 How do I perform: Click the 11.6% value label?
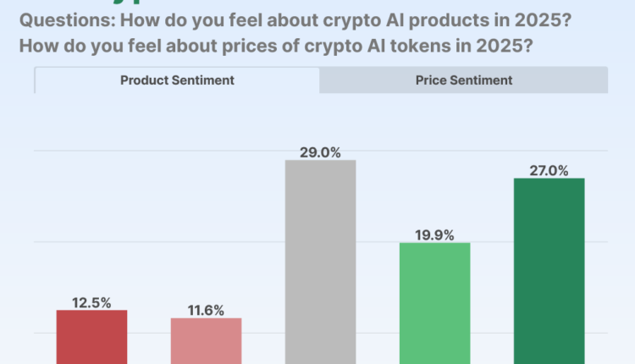point(206,310)
